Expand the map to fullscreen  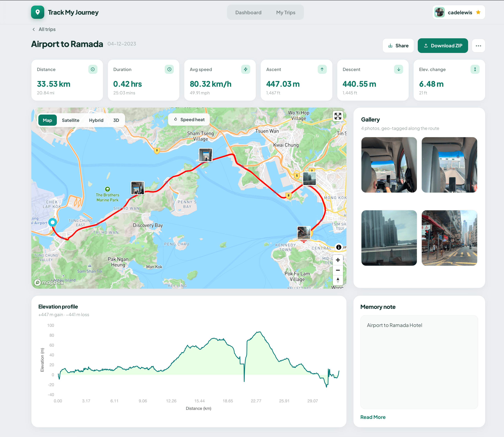click(338, 116)
